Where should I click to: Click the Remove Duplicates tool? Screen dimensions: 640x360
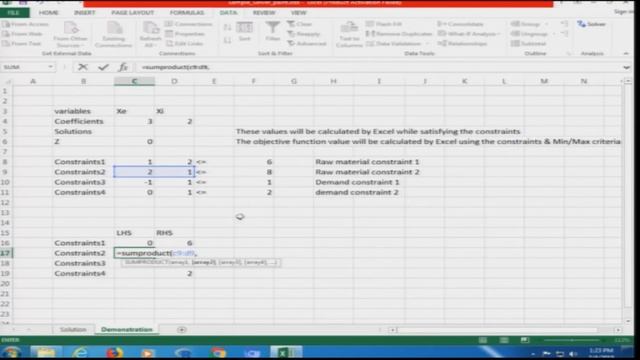point(399,34)
